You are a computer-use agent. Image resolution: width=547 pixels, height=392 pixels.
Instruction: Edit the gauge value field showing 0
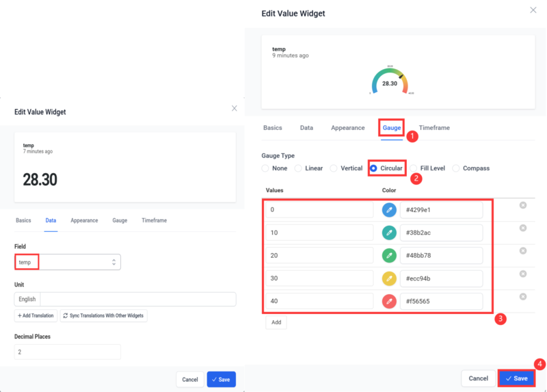tap(319, 210)
